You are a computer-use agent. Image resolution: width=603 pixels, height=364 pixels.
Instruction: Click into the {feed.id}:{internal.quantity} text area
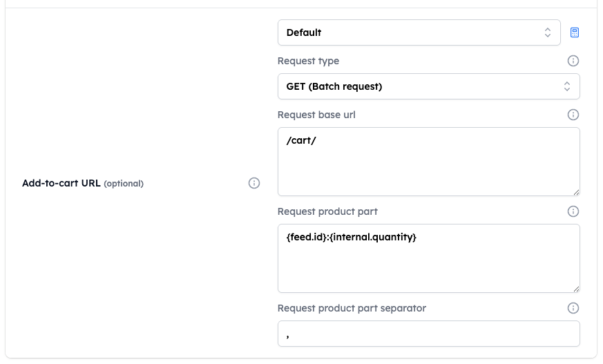428,258
